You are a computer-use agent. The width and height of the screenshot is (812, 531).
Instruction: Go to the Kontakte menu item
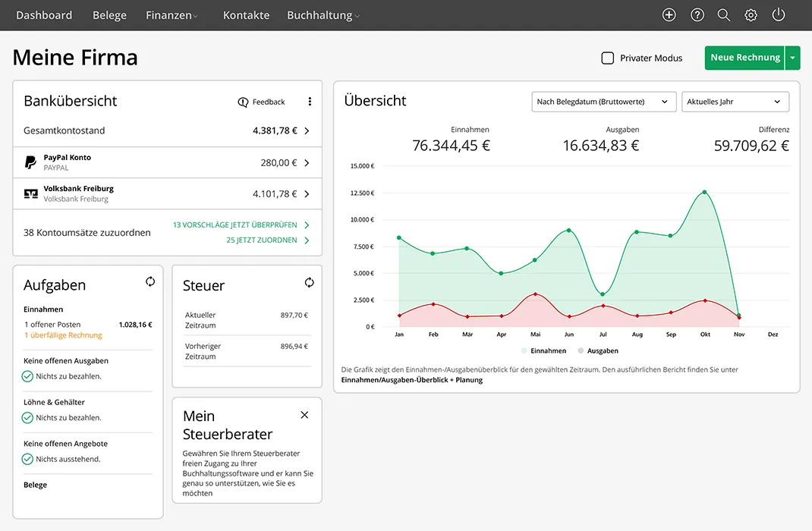(x=246, y=15)
